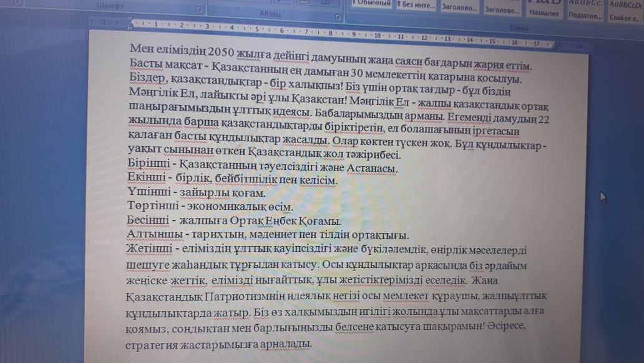Place cursor in line 'Алтыншы - тарихтың, мәдениет'
The height and width of the screenshot is (363, 644).
267,235
